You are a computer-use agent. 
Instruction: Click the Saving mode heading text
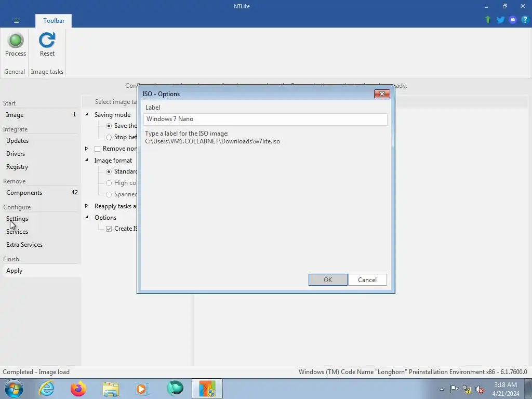pos(112,115)
